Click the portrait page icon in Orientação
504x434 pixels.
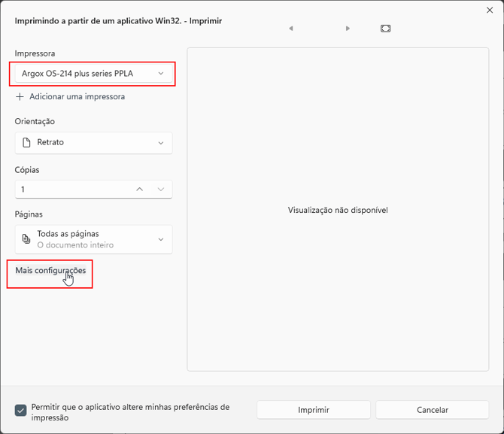(27, 143)
